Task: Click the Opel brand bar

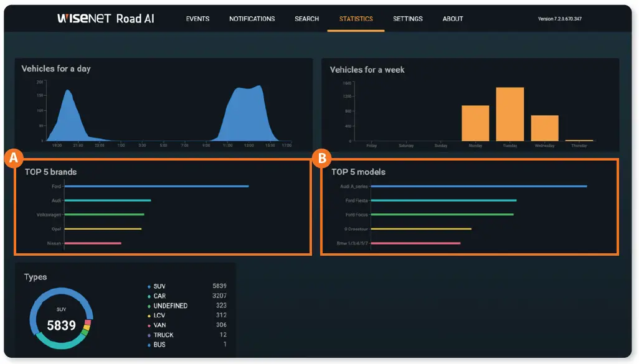Action: [103, 229]
